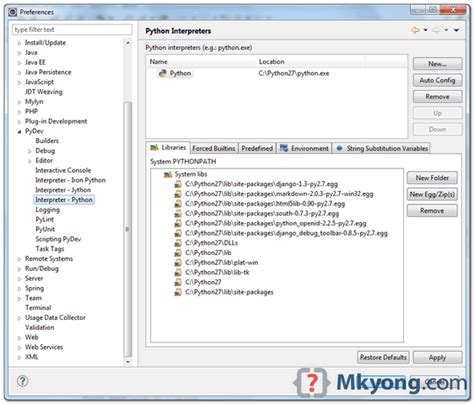Click the C:\Python27\python.exe location cell

pos(294,73)
